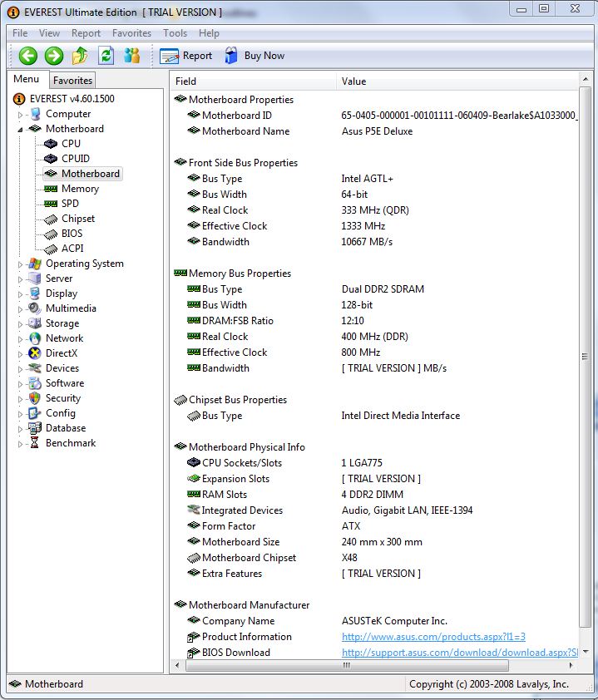598x700 pixels.
Task: Open the asus.com Product Information link
Action: point(433,637)
